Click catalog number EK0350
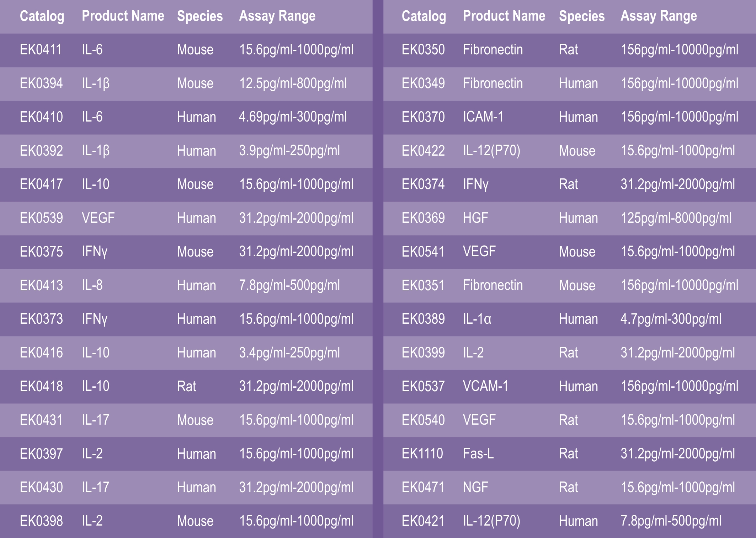 (x=423, y=49)
